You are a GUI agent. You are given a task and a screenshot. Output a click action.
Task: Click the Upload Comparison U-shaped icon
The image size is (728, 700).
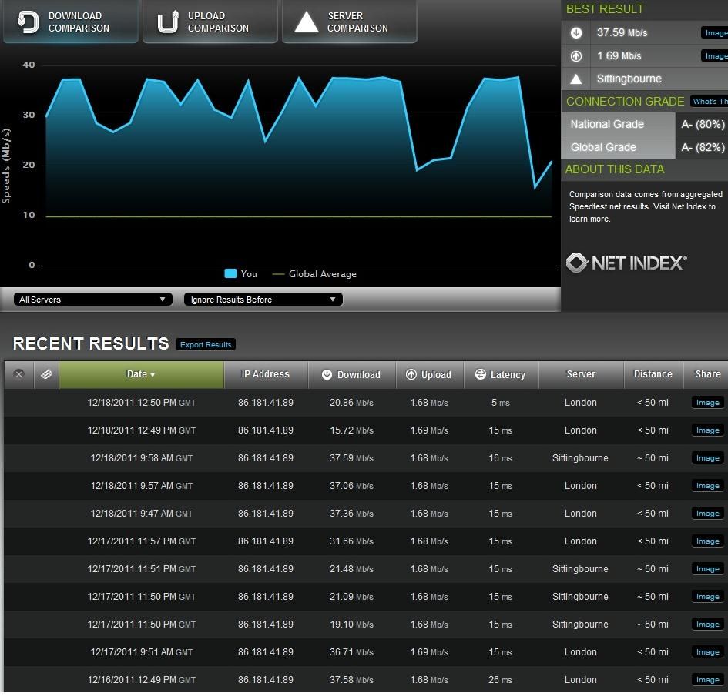tap(167, 22)
